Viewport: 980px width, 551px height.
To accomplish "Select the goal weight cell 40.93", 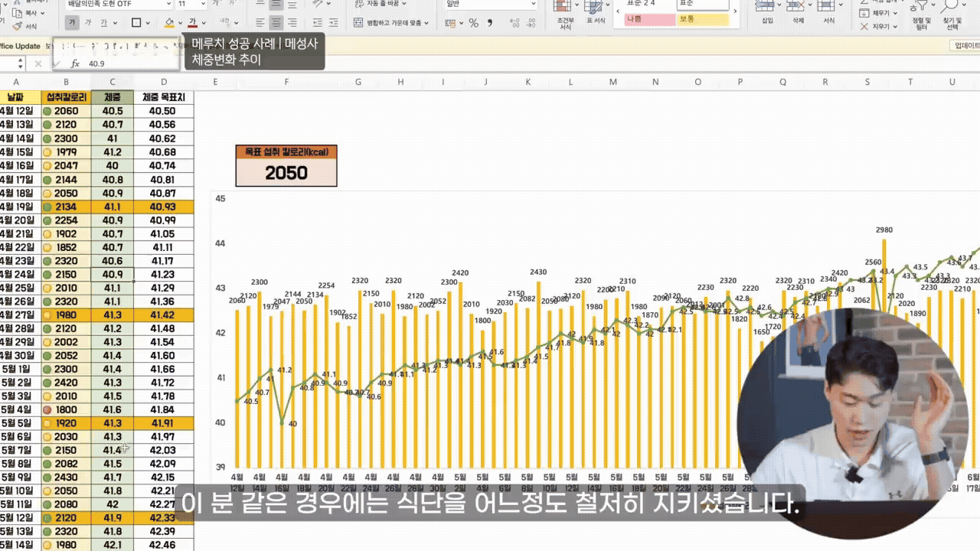I will coord(164,207).
